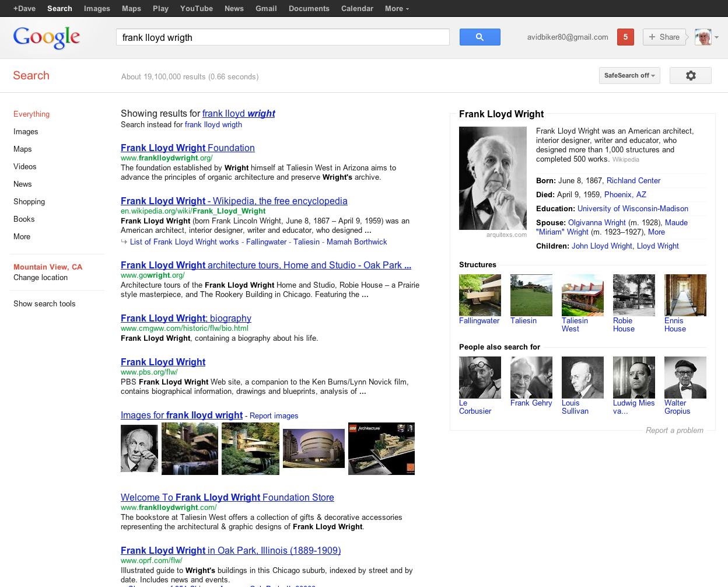The image size is (728, 587).
Task: Expand the More menu in top bar
Action: [397, 8]
